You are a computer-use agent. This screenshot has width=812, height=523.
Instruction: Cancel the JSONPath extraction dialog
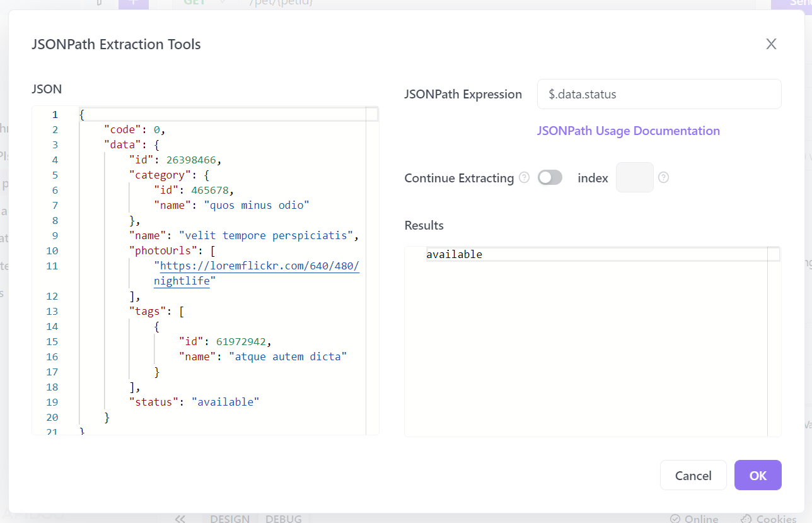(x=693, y=475)
